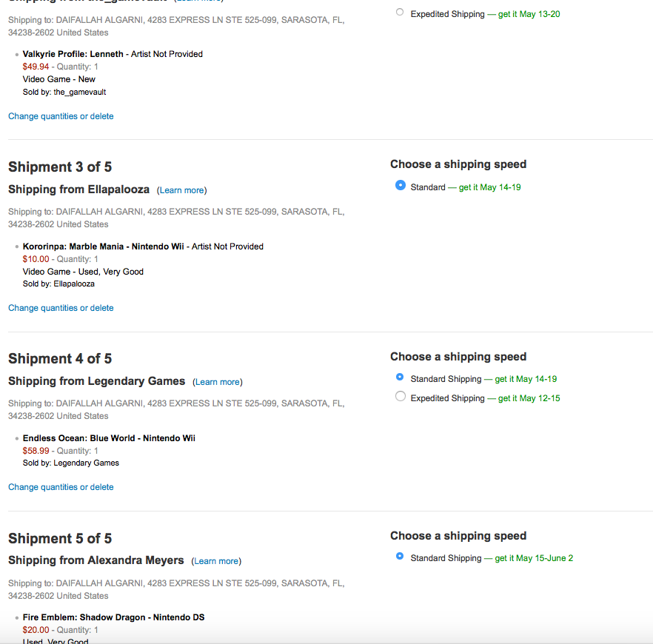Viewport: 653px width, 644px height.
Task: Change quantities or delete in Shipment 4
Action: click(61, 487)
